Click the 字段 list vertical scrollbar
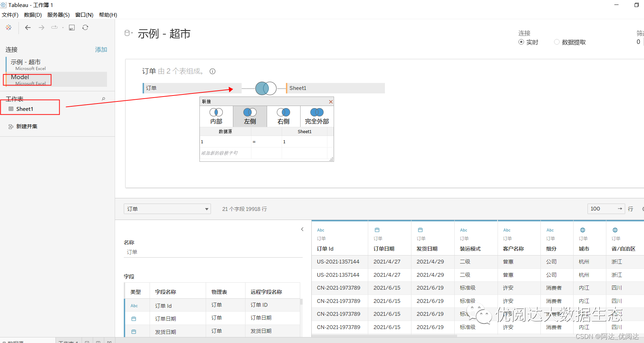 (x=301, y=302)
